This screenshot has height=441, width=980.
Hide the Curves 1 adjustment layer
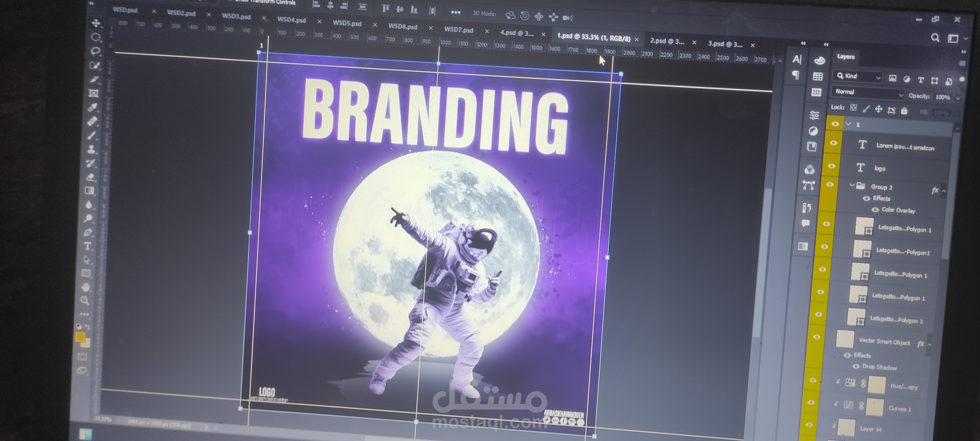coord(811,402)
